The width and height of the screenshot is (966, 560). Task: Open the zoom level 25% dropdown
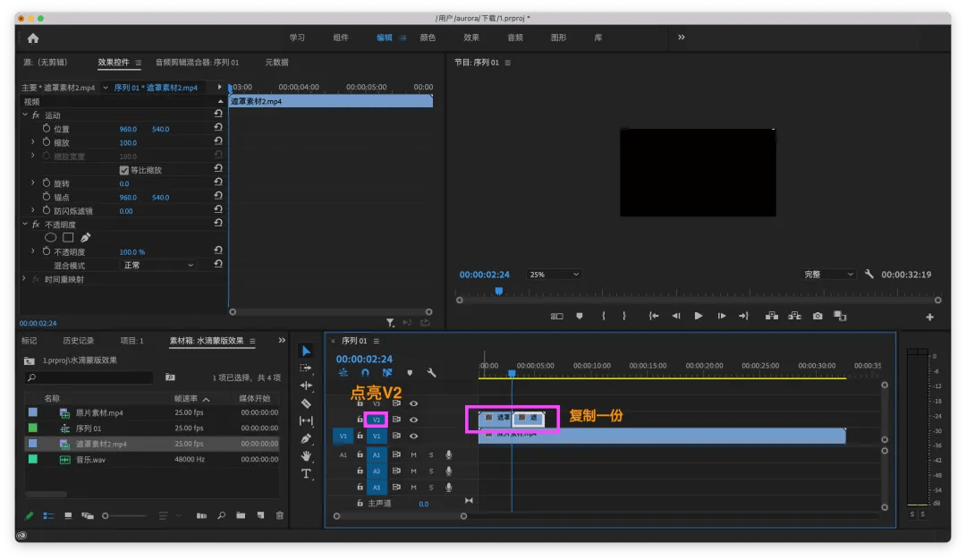click(554, 275)
